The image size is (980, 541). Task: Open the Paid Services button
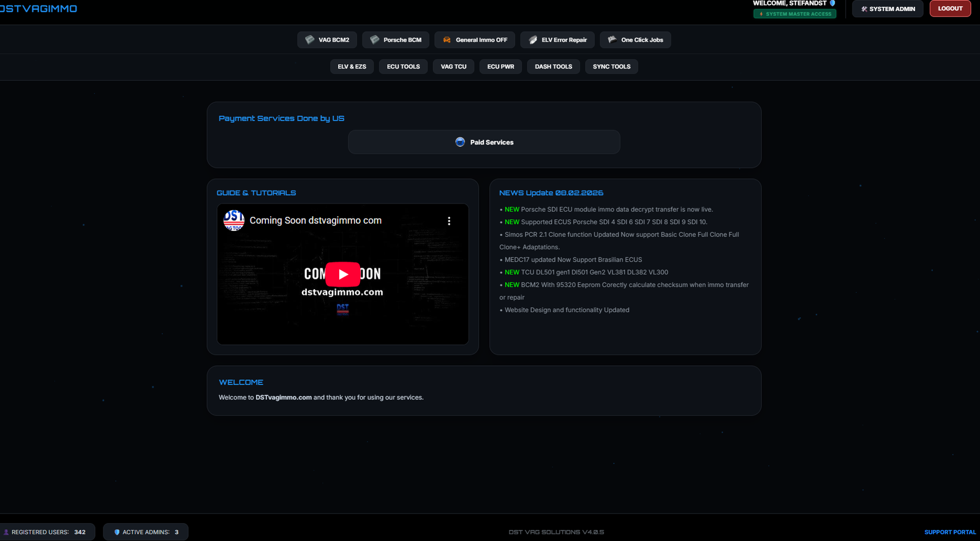point(484,142)
